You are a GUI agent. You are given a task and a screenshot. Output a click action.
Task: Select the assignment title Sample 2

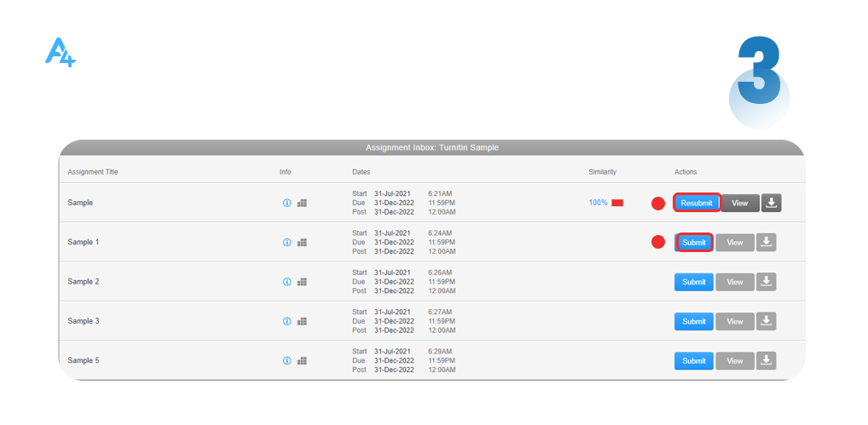[x=84, y=282]
